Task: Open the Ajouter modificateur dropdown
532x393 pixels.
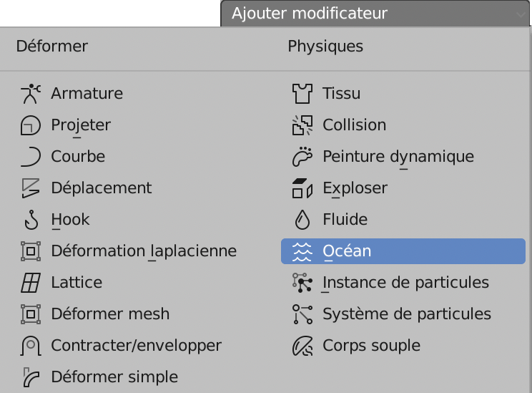Action: point(375,14)
